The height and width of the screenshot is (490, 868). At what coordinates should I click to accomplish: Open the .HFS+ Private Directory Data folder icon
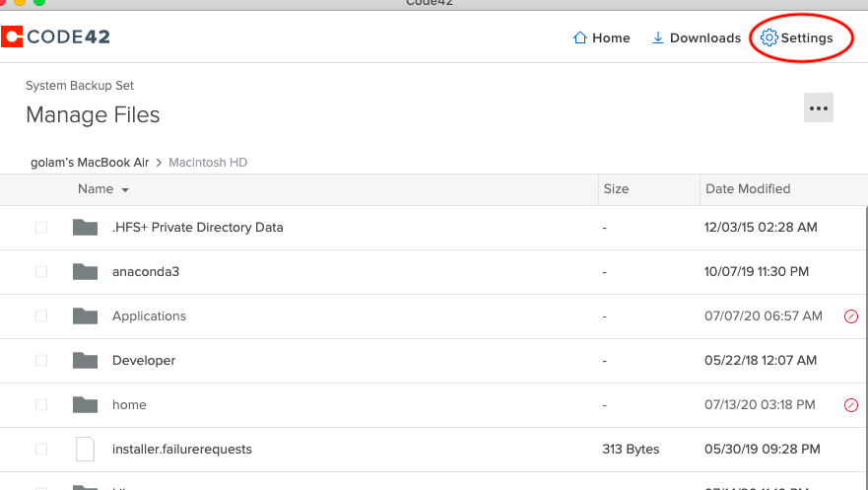(86, 227)
